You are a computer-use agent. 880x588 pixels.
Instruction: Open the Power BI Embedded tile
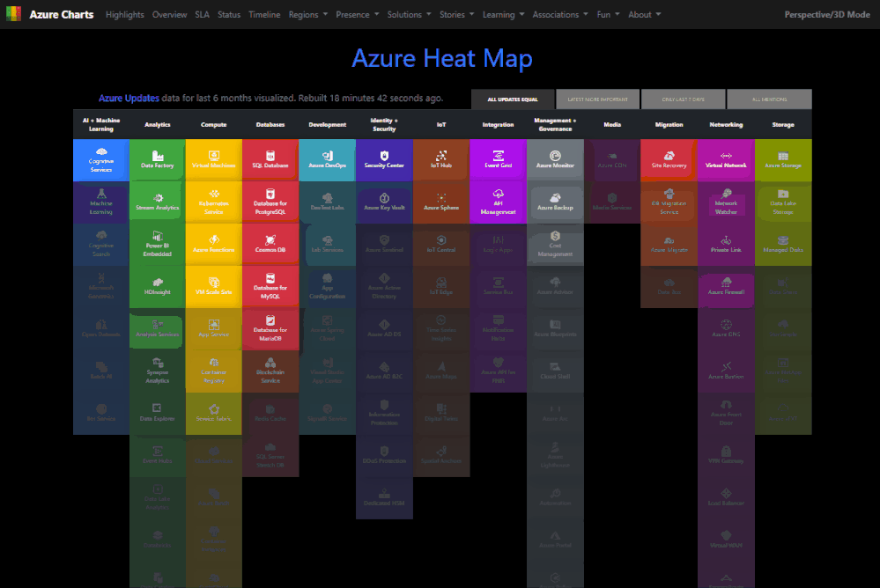click(x=158, y=245)
